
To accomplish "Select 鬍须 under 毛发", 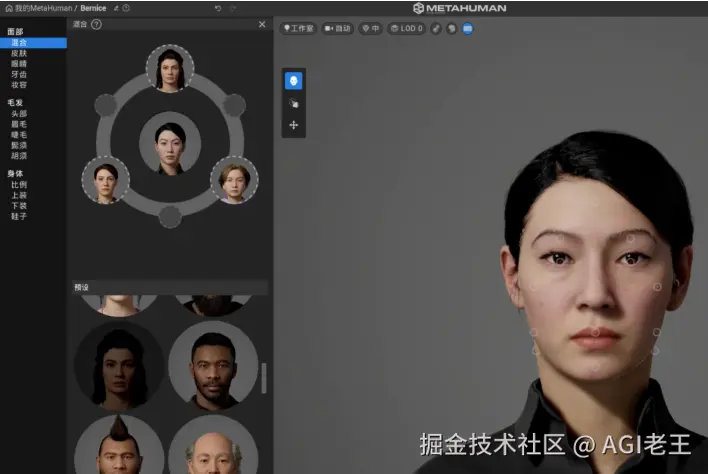I will pyautogui.click(x=19, y=145).
